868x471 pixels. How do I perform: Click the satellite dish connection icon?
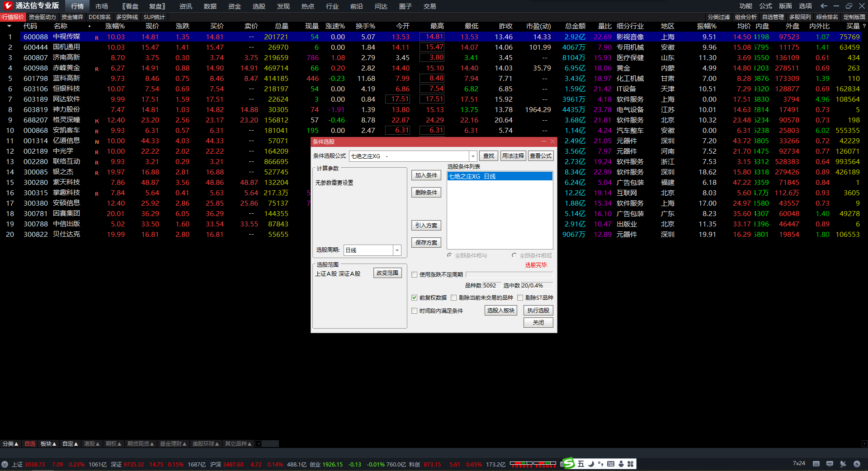pos(843,464)
